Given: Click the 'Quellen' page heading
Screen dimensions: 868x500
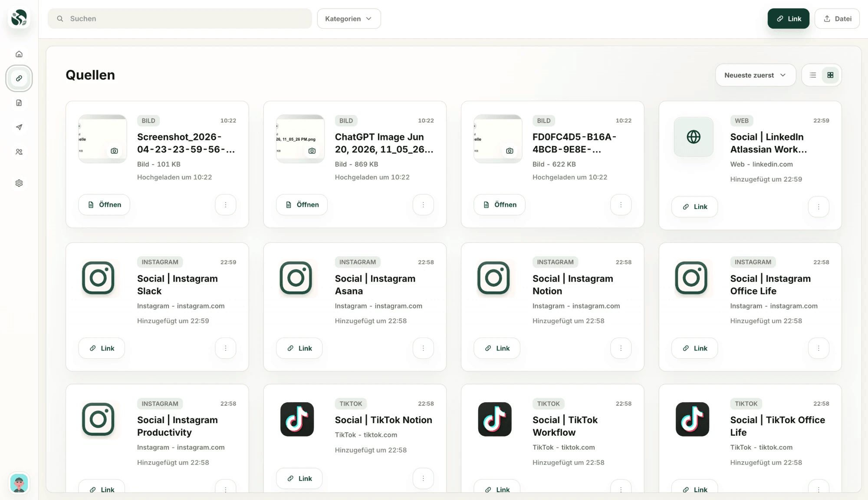Looking at the screenshot, I should point(90,75).
